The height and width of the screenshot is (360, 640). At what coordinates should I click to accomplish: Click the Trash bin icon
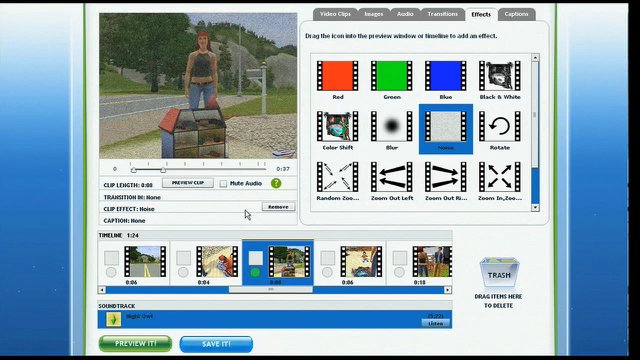point(499,273)
